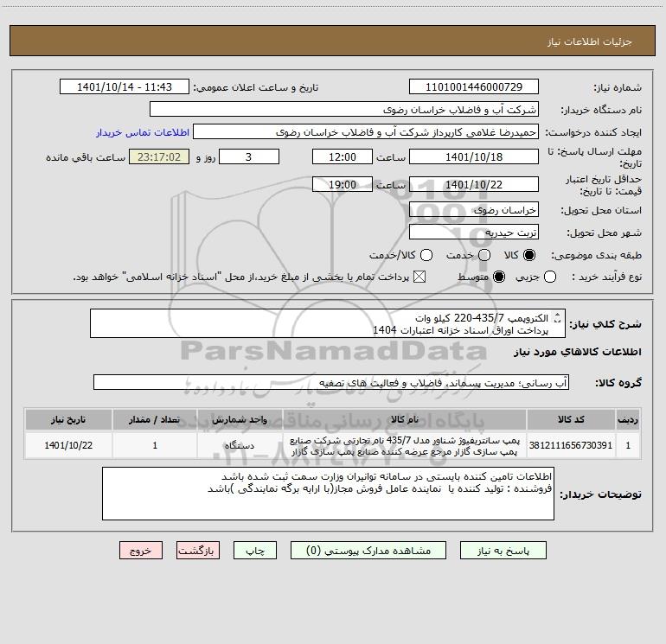
Task: Click the شرح کلی نیاز text area
Action: point(328,323)
